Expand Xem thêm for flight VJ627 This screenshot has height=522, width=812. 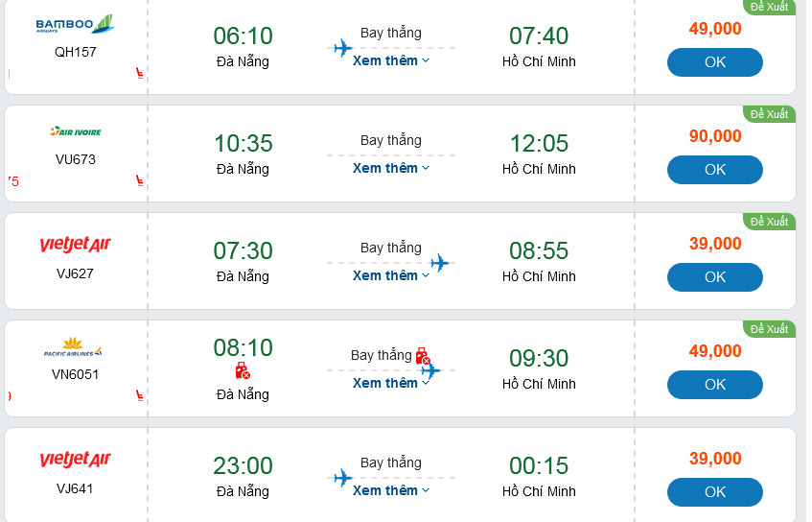(391, 275)
